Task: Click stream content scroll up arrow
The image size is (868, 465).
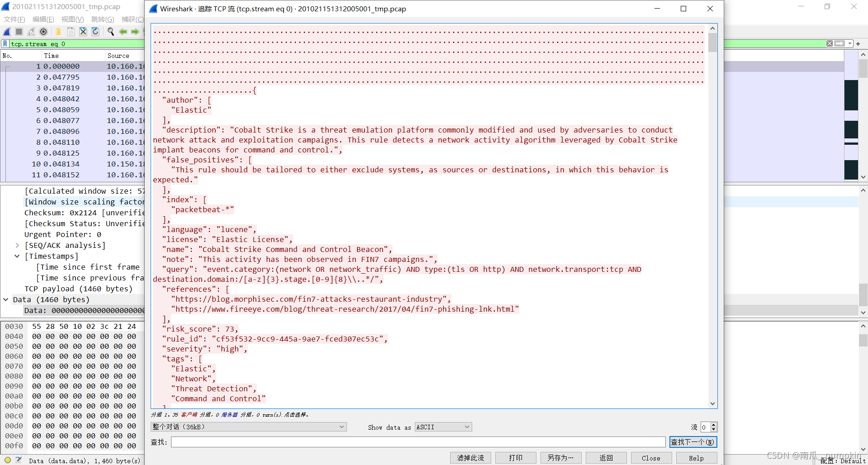Action: [712, 28]
